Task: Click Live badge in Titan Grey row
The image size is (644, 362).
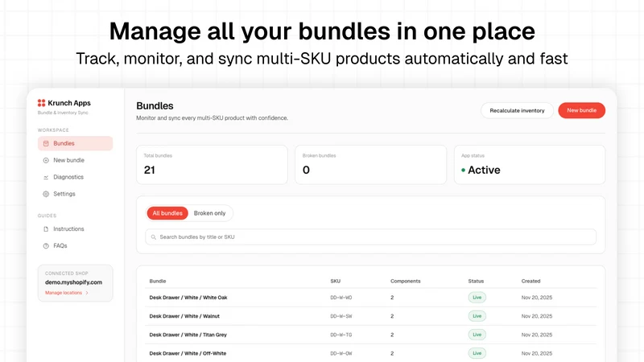Action: click(477, 335)
